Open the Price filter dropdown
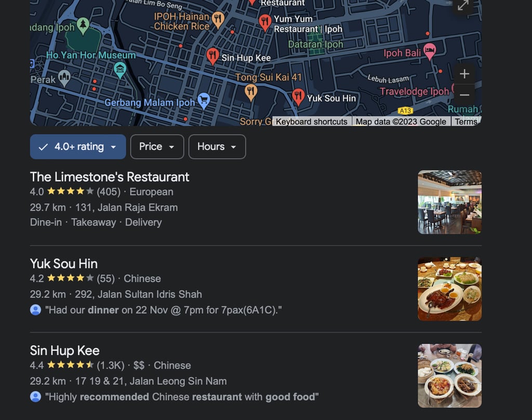 pyautogui.click(x=157, y=147)
